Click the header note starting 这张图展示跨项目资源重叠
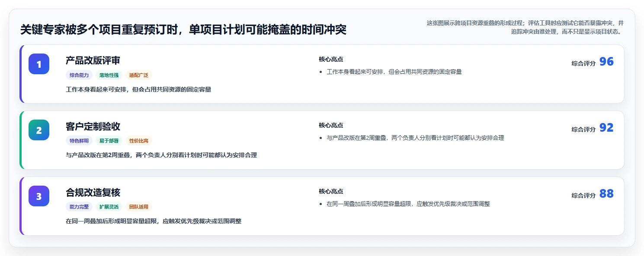Viewport: 644px width, 256px height. point(525,27)
